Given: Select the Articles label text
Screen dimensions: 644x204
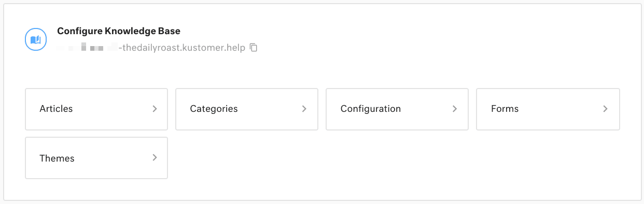Looking at the screenshot, I should [56, 109].
